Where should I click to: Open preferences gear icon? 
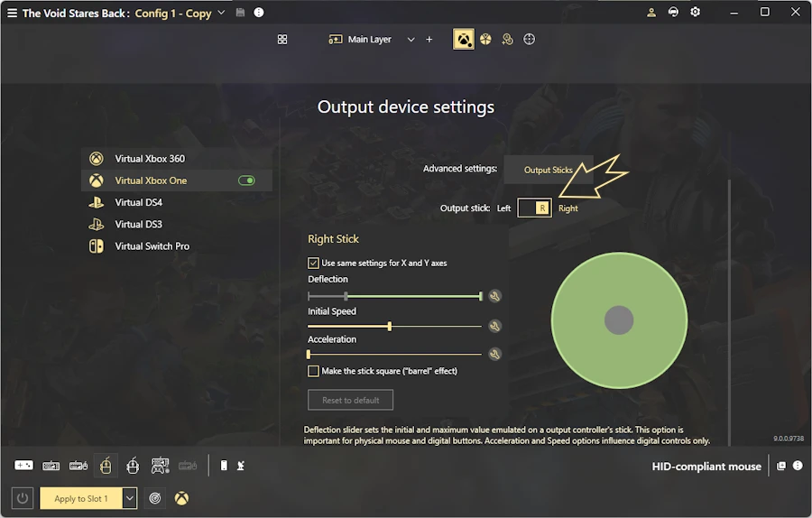(x=695, y=12)
